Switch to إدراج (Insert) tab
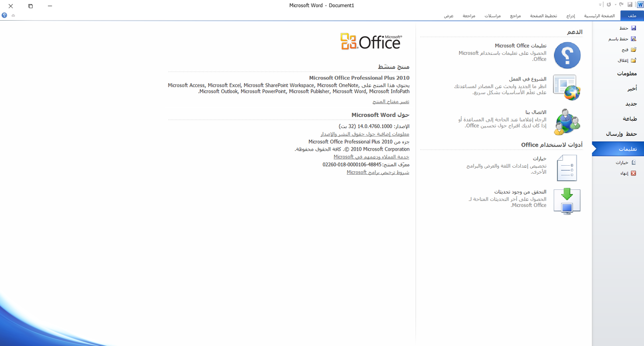Viewport: 644px width, 346px height. pos(571,16)
